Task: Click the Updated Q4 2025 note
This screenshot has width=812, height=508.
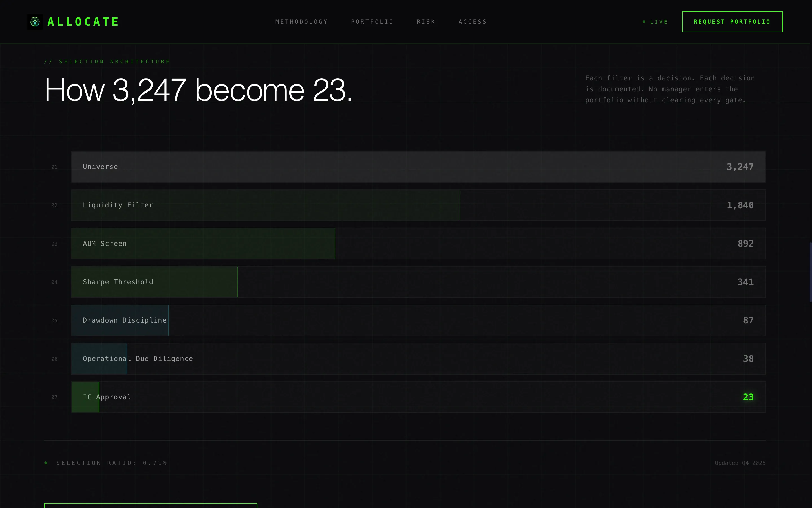Action: click(x=740, y=463)
